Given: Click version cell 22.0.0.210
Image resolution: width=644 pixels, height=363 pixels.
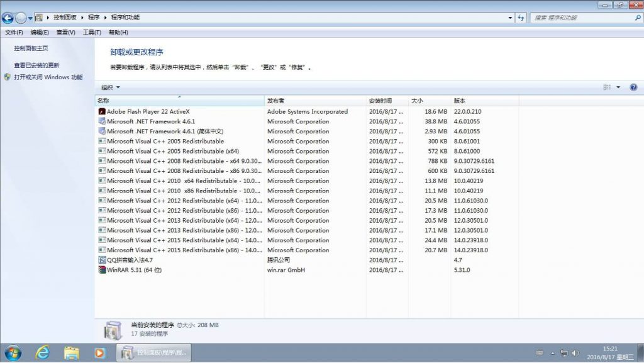Looking at the screenshot, I should point(467,111).
